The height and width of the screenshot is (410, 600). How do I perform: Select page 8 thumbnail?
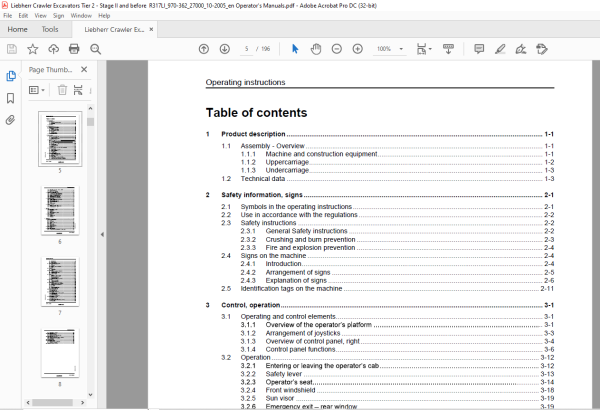point(60,353)
